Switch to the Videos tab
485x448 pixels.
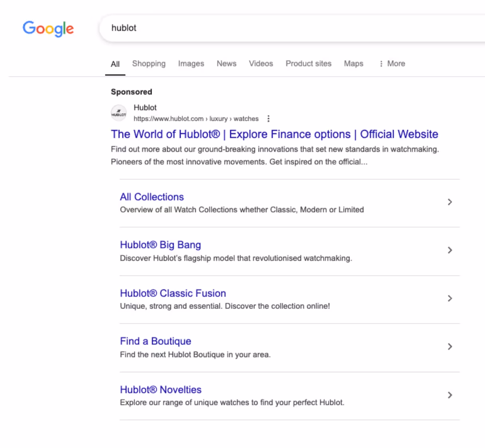pyautogui.click(x=261, y=63)
